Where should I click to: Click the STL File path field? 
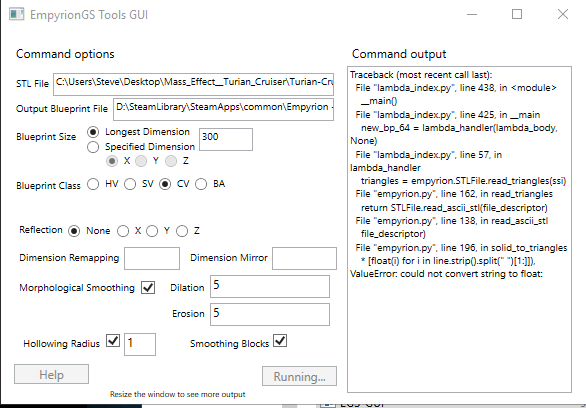[193, 84]
